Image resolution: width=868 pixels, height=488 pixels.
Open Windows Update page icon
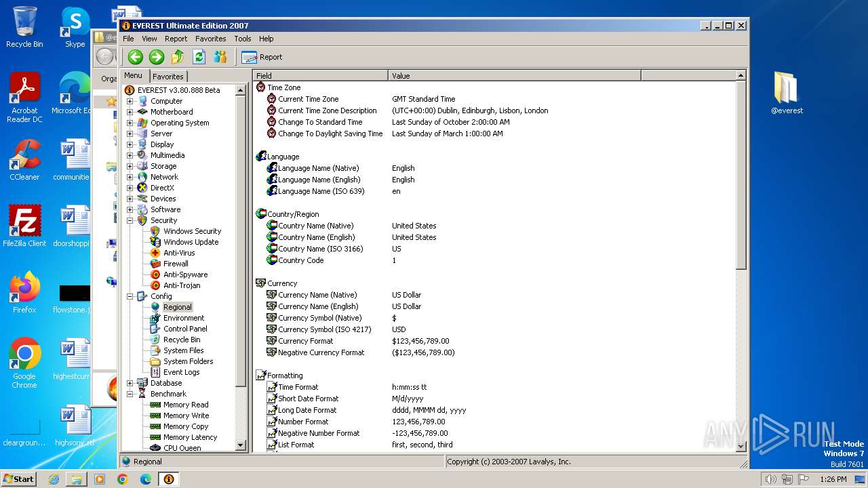pyautogui.click(x=155, y=242)
